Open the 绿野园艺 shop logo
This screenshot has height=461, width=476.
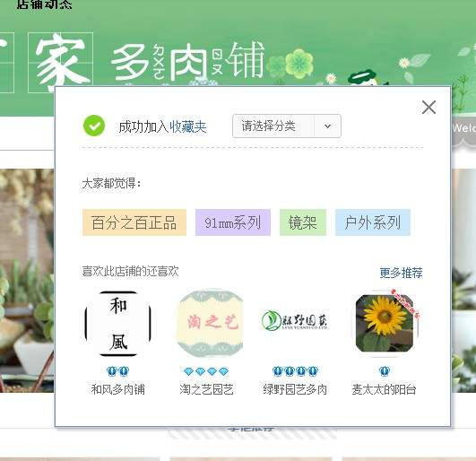point(294,320)
